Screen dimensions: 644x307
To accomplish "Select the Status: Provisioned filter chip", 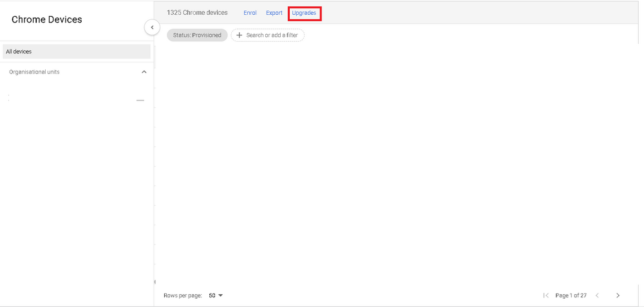I will pos(197,35).
